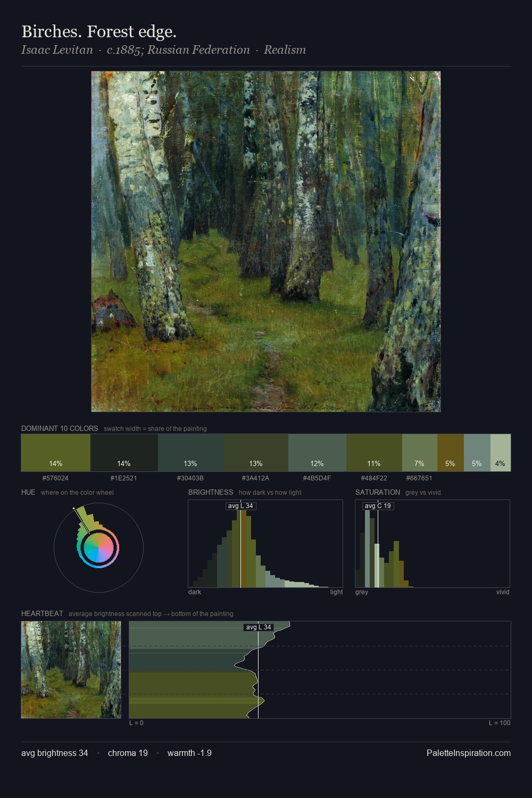Click the hex code text #667651
The height and width of the screenshot is (798, 532).
pyautogui.click(x=419, y=478)
